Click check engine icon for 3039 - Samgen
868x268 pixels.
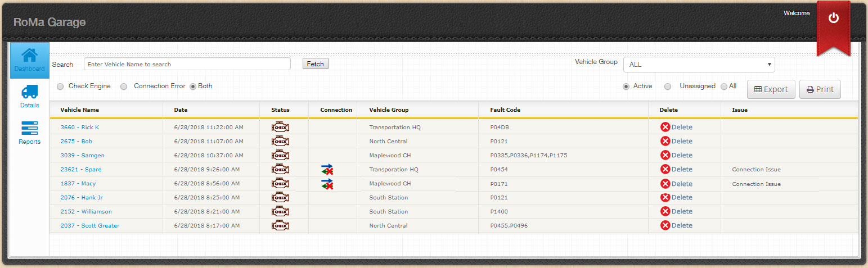(280, 155)
